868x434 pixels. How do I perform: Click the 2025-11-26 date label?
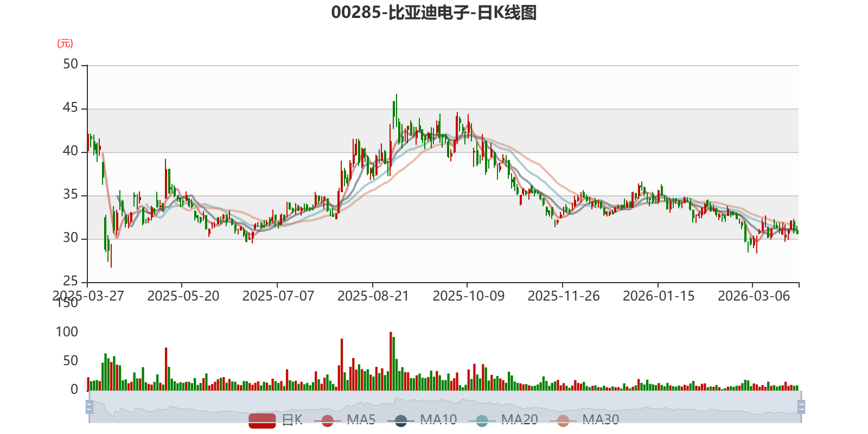tap(564, 296)
